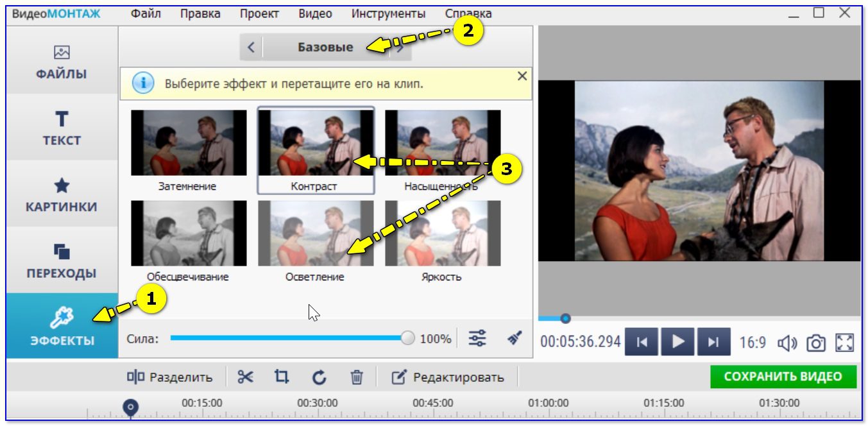Open the Инструменты menu
868x426 pixels.
388,13
